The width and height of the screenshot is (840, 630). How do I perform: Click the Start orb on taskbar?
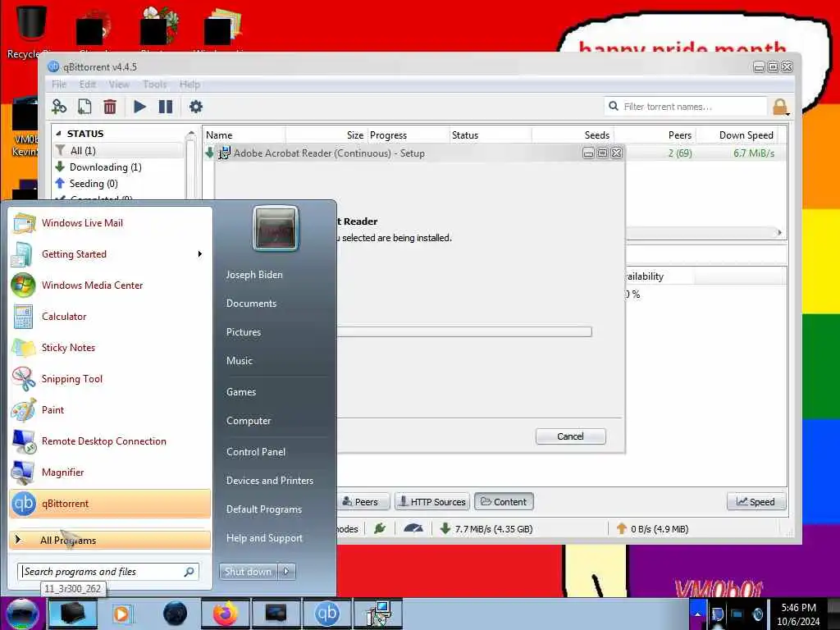coord(22,614)
